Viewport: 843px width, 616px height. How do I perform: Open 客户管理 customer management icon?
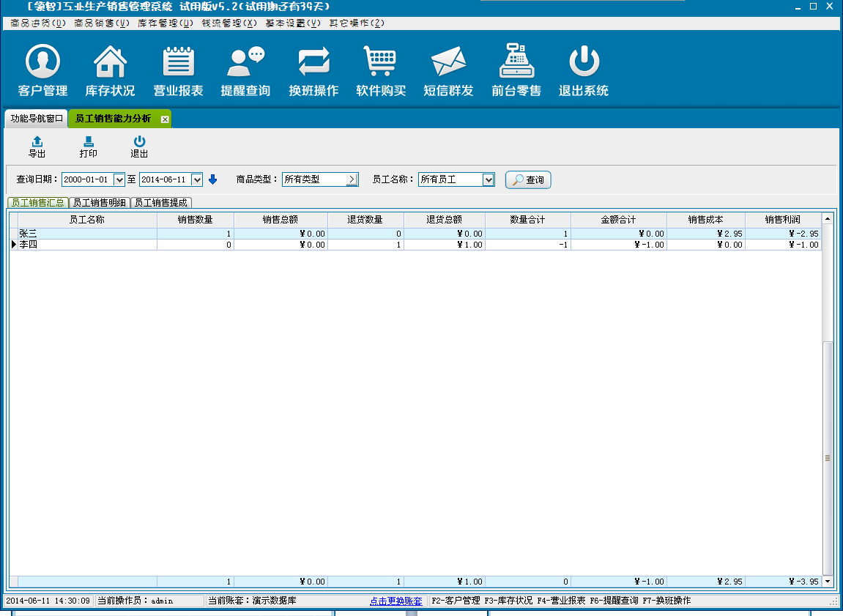[42, 62]
